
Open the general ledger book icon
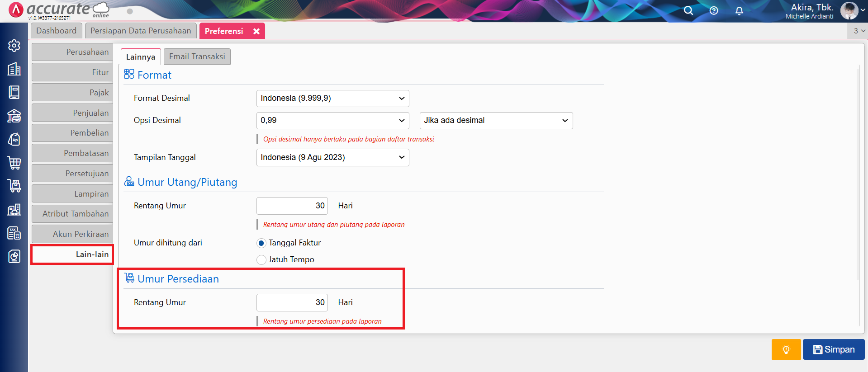click(x=14, y=92)
